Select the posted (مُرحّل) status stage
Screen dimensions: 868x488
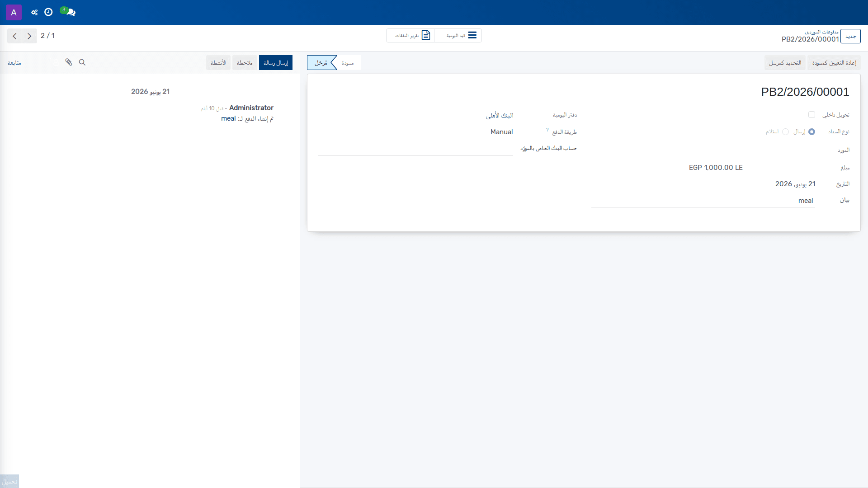pos(321,63)
